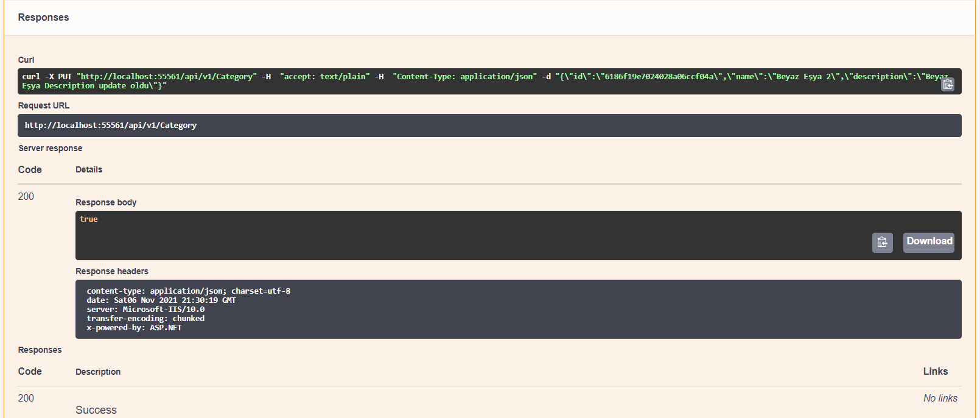Select the 'true' response body value

89,219
